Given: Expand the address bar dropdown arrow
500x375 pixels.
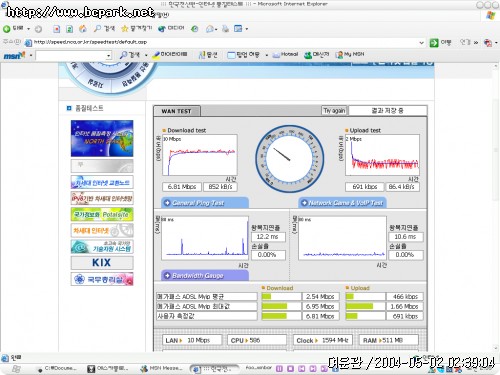Looking at the screenshot, I should click(421, 42).
